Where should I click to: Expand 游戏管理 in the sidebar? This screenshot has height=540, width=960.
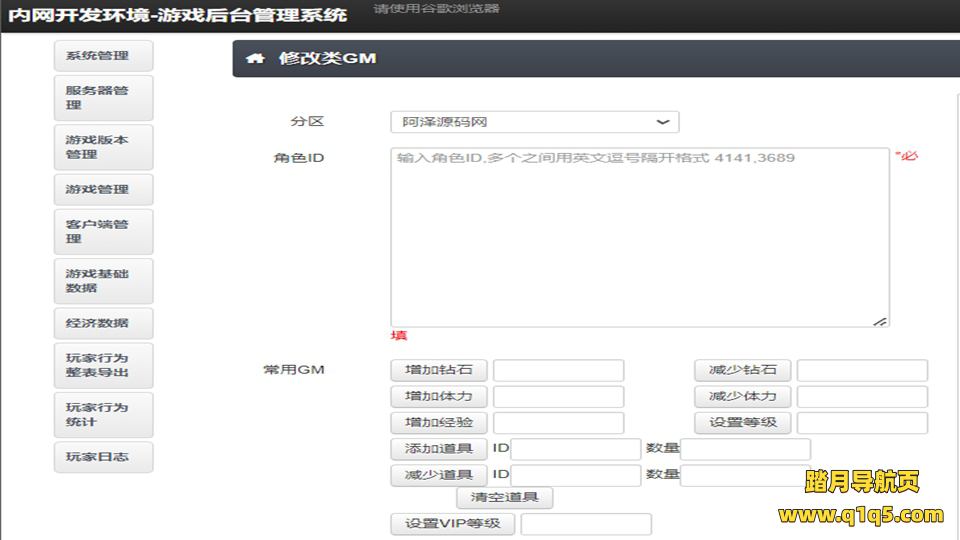[103, 190]
